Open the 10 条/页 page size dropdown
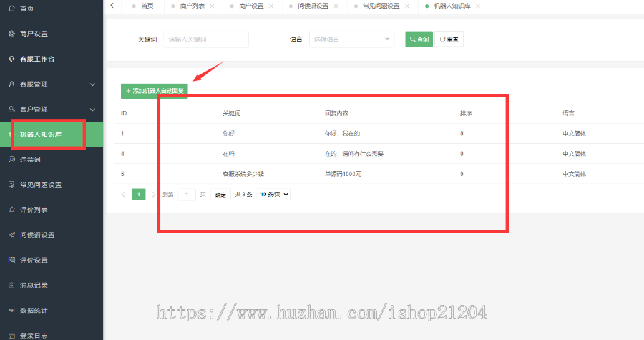644x340 pixels. 273,195
